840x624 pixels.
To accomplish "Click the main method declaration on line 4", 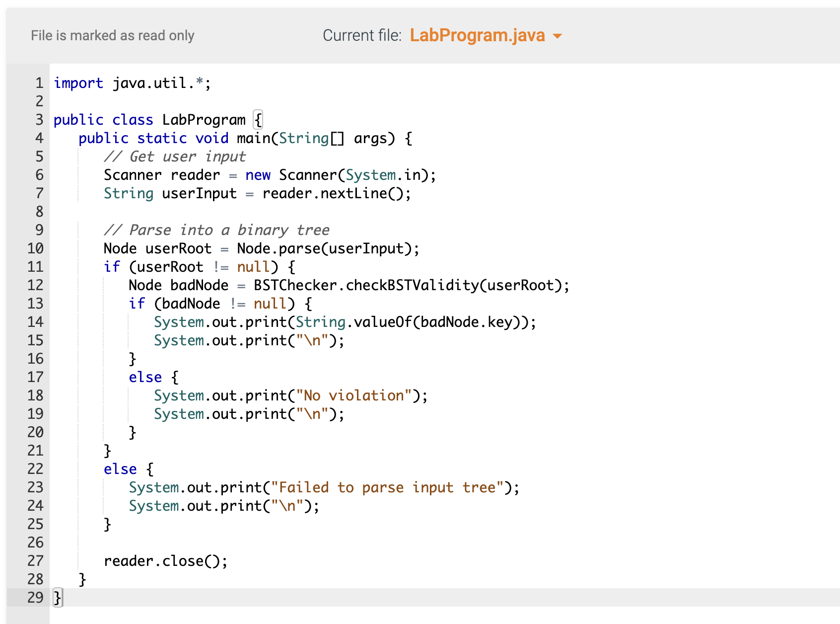I will 243,138.
